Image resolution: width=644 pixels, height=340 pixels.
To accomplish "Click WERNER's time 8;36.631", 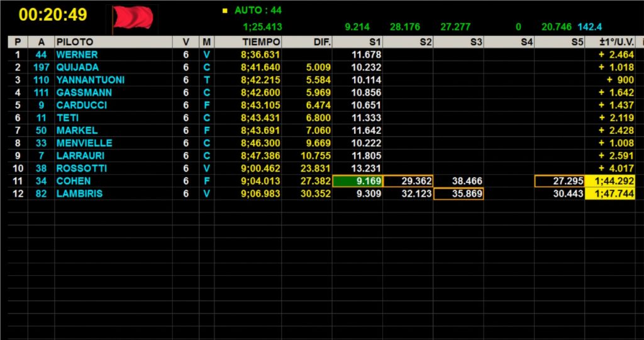I will (x=261, y=55).
